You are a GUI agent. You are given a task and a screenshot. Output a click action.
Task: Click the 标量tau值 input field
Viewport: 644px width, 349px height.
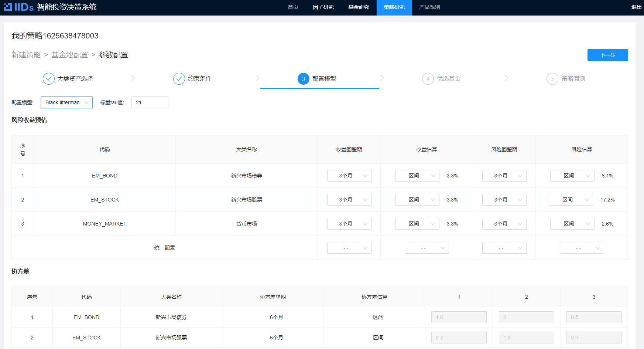coord(150,102)
